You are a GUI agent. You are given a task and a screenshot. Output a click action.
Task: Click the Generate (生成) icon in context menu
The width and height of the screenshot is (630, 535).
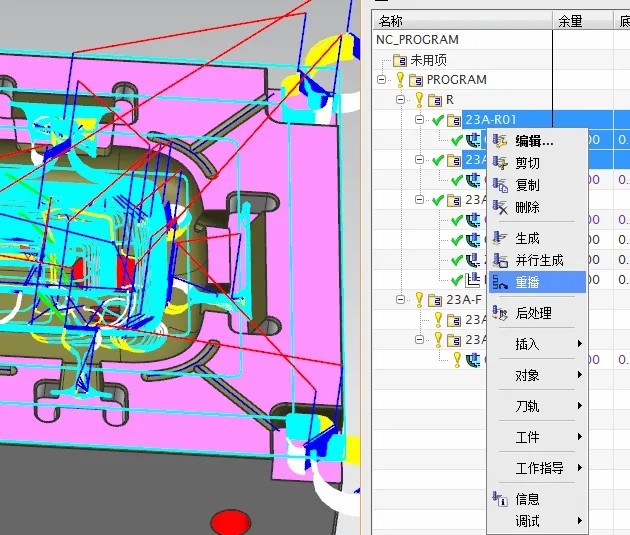500,238
